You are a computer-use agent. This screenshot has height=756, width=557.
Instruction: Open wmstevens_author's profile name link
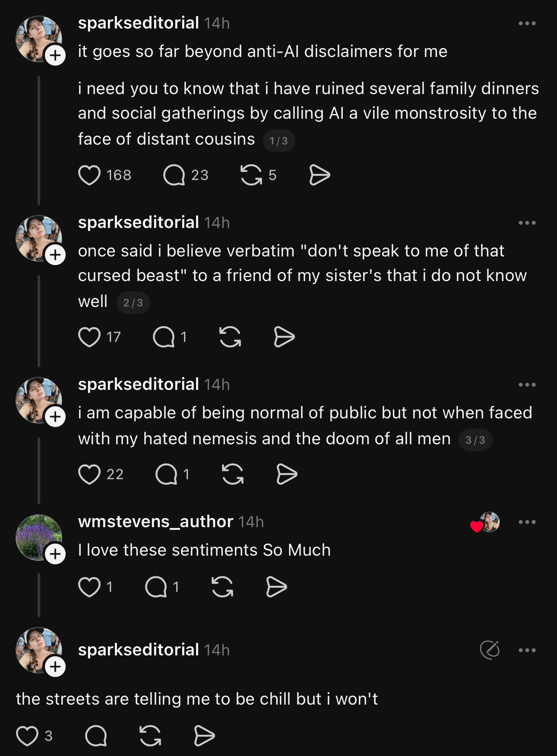pos(155,522)
